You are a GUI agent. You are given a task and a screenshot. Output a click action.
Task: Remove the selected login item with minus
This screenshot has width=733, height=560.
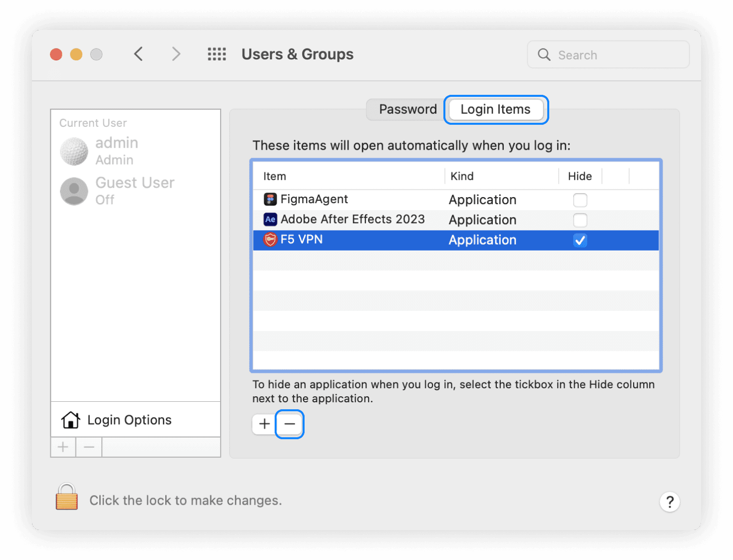pos(290,424)
